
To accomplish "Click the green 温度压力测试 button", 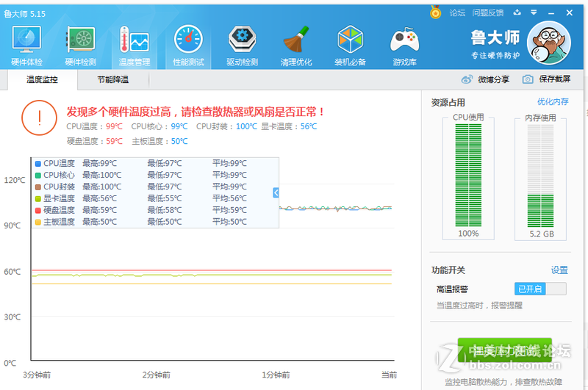I will [505, 350].
